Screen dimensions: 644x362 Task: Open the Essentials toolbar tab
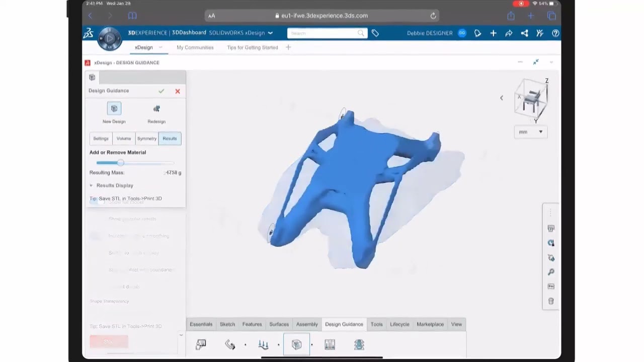pos(201,324)
